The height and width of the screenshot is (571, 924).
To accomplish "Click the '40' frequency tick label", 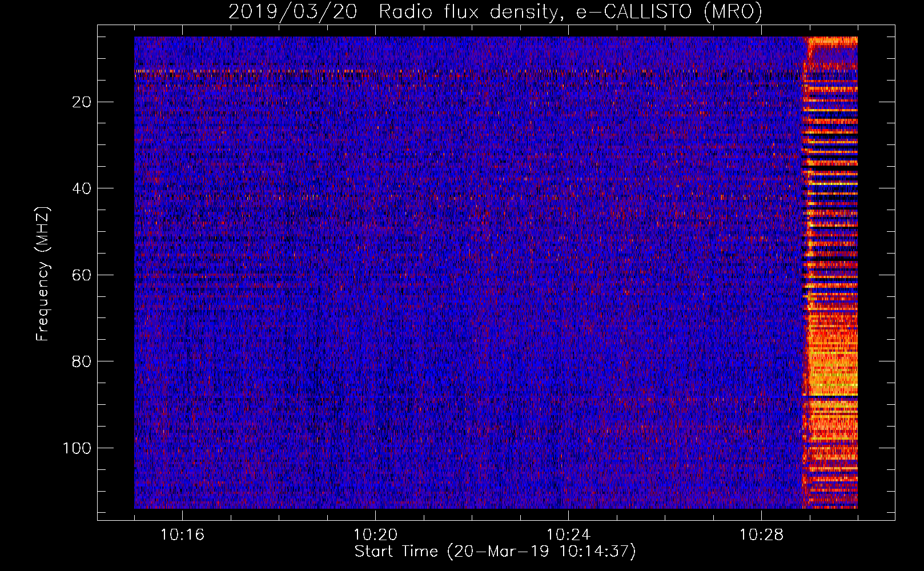I will pos(82,188).
